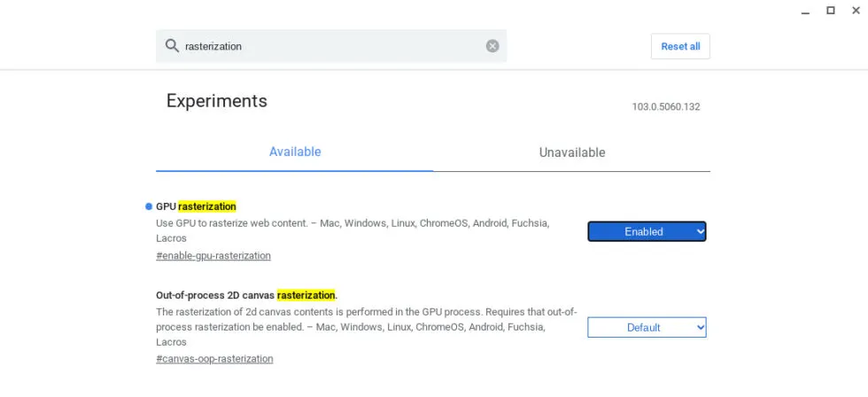
Task: Clear the search box with the X icon
Action: coord(492,46)
